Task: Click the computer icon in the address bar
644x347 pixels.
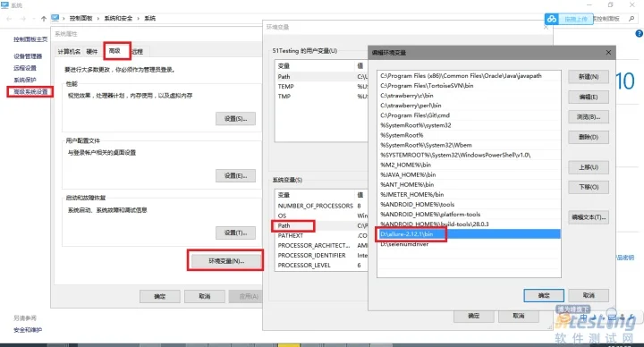Action: click(x=55, y=18)
